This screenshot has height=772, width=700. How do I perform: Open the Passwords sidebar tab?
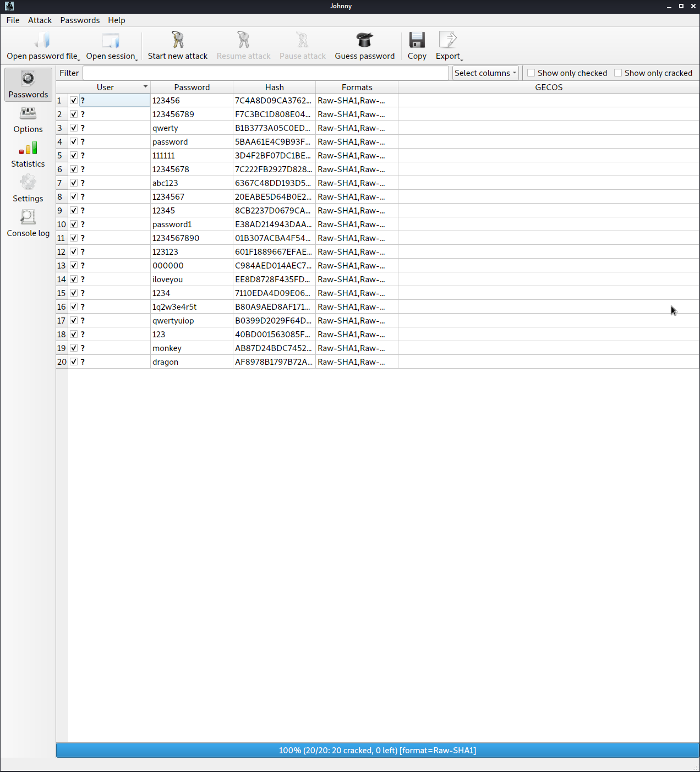coord(28,84)
